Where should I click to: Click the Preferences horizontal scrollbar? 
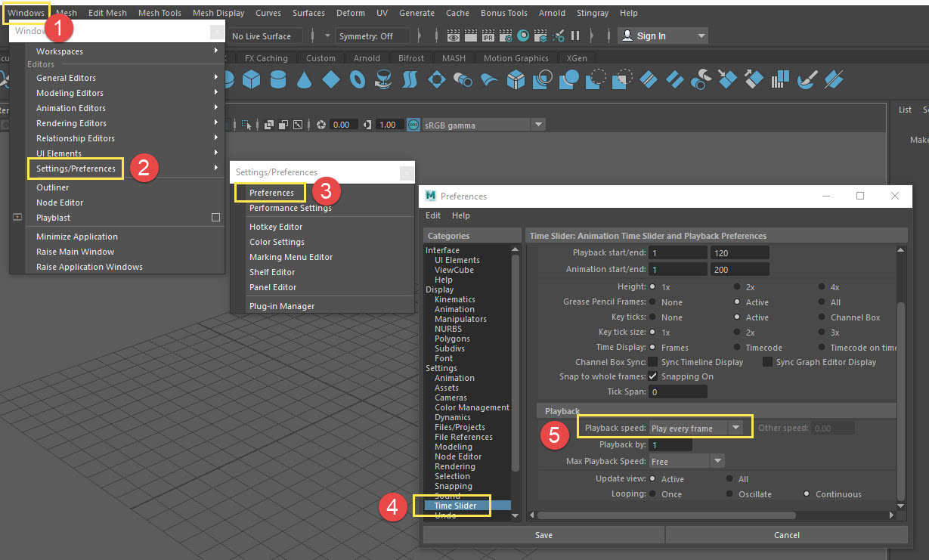pyautogui.click(x=665, y=515)
